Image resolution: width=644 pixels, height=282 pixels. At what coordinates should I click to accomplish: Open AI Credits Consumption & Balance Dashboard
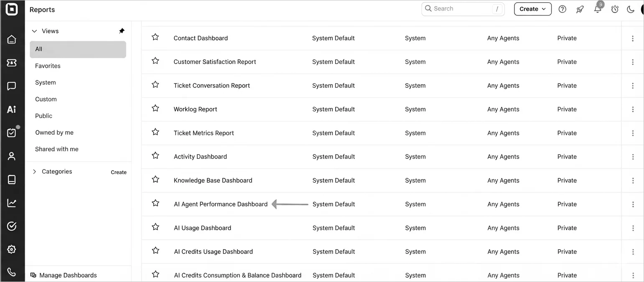coord(238,275)
